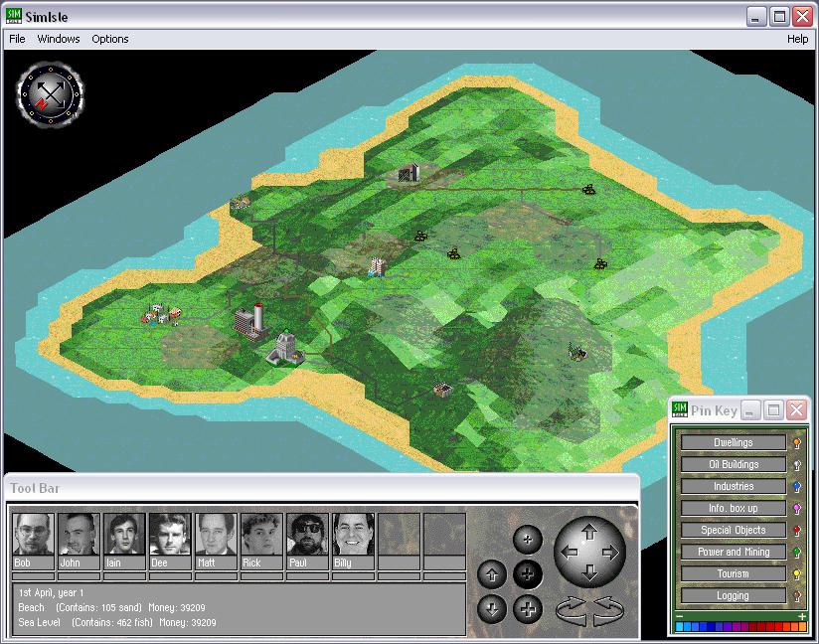Click the Oil Buildings button in Pin Key
Image resolution: width=819 pixels, height=644 pixels.
click(734, 465)
